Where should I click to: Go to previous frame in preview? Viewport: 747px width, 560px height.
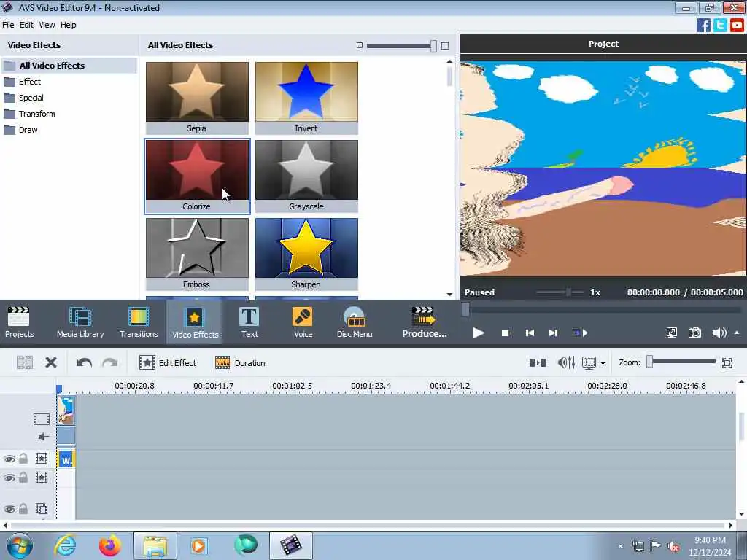click(530, 332)
